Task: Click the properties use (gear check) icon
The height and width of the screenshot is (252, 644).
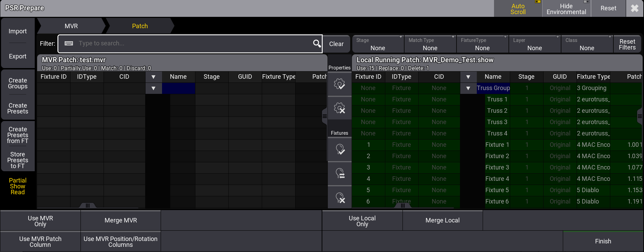Action: (340, 84)
